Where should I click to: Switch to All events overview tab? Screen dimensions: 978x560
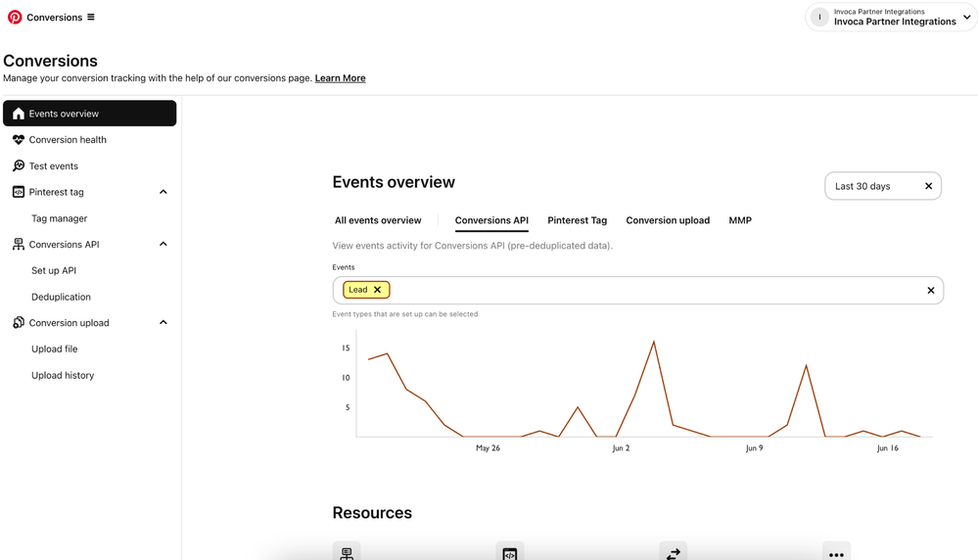[x=378, y=220]
